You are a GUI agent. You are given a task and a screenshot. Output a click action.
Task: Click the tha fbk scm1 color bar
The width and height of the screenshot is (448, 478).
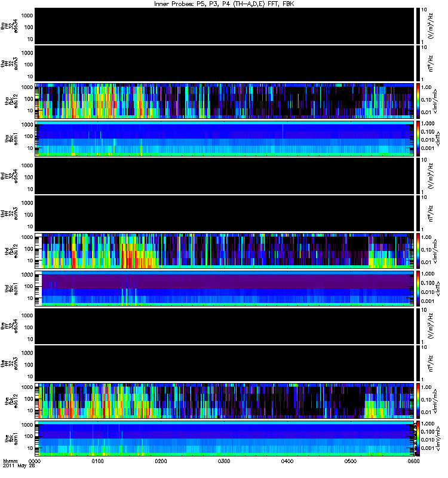418,139
